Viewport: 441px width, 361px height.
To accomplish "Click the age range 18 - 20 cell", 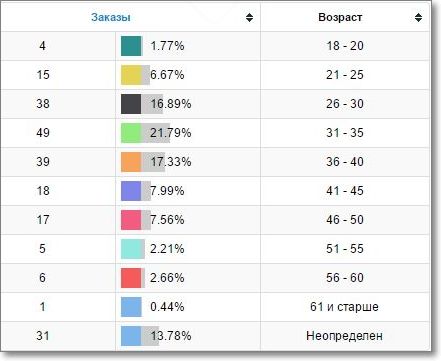I will point(345,46).
